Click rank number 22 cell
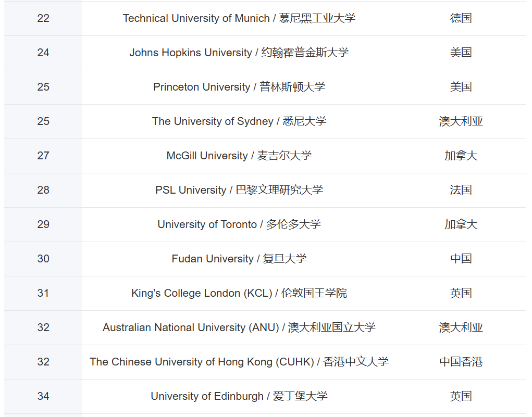532x417 pixels. [x=43, y=18]
